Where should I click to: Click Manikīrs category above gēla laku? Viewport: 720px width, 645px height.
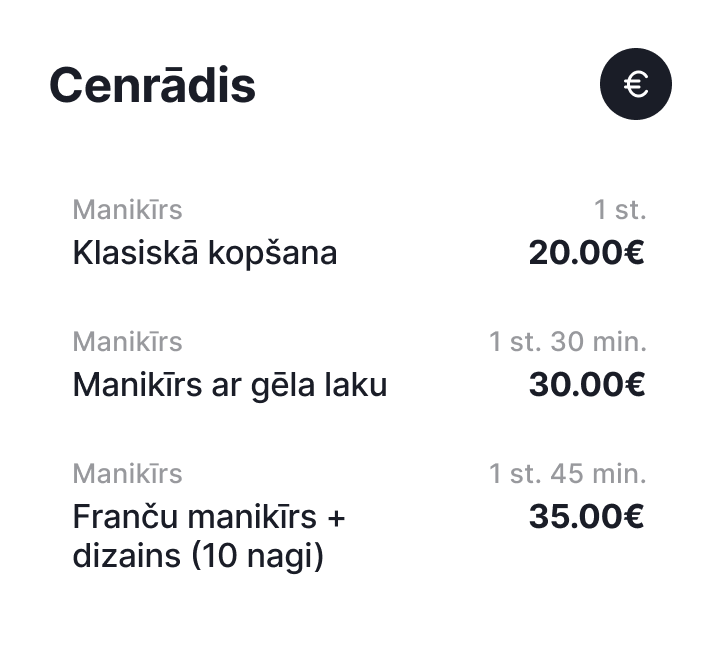tap(128, 342)
